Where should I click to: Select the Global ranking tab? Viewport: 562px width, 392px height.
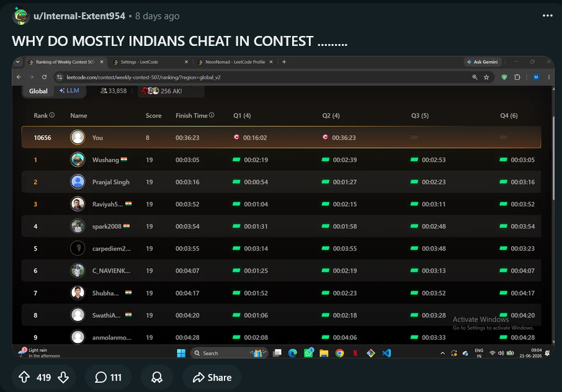(38, 91)
